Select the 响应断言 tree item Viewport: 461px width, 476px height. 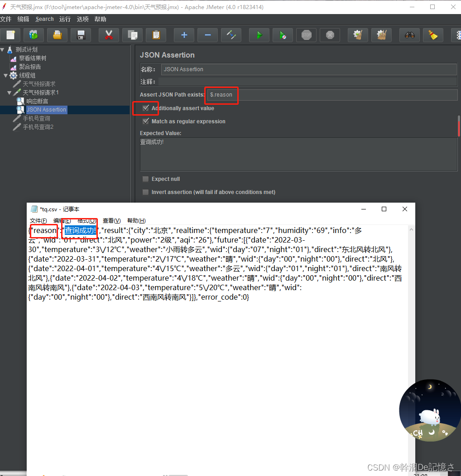[x=37, y=101]
